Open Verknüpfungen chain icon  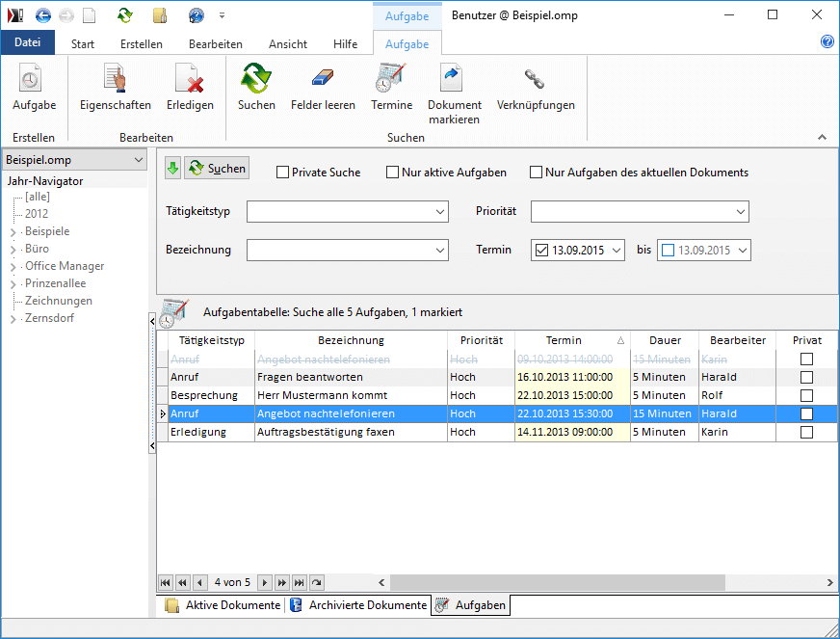(x=535, y=79)
